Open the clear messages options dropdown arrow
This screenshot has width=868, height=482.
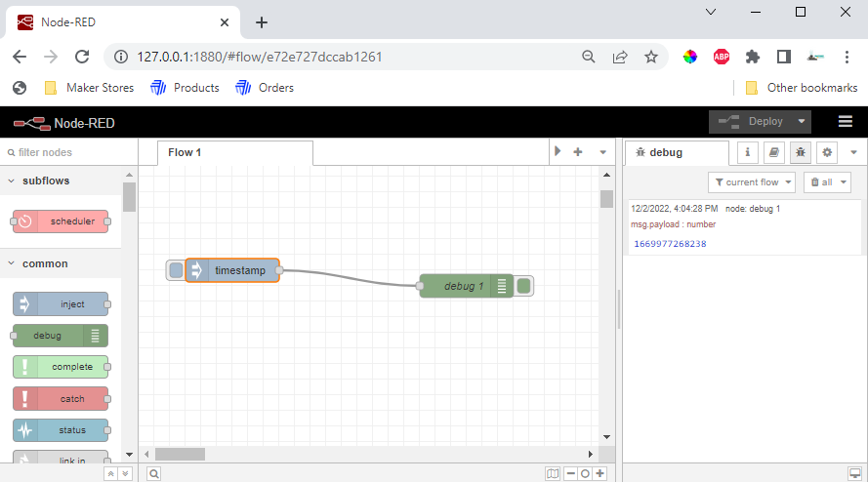pos(844,182)
